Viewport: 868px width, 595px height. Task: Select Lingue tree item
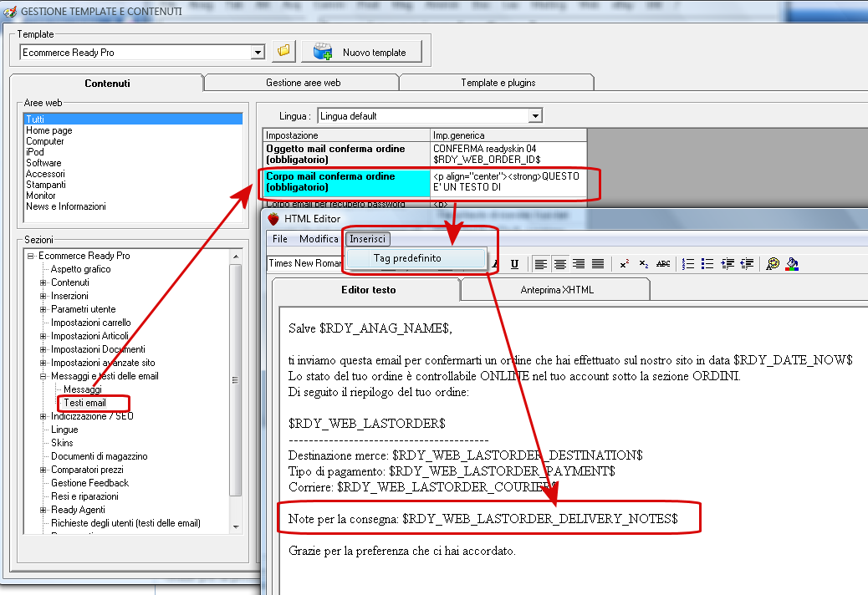pyautogui.click(x=64, y=430)
